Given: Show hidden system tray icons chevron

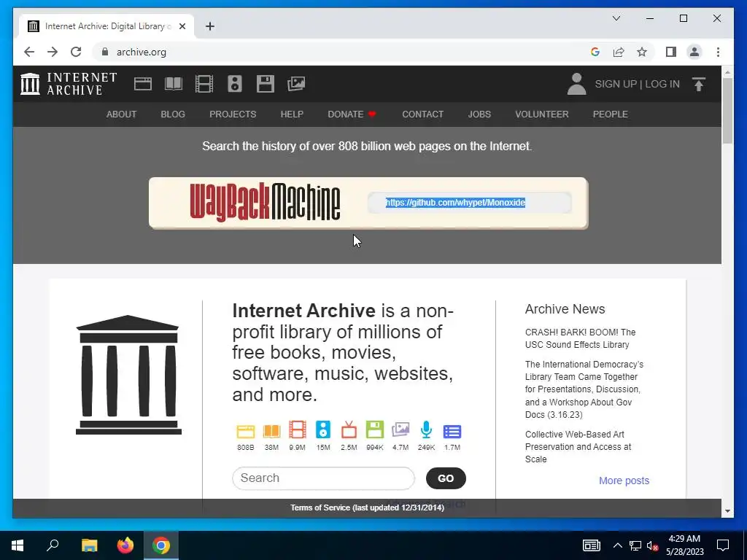Looking at the screenshot, I should click(x=617, y=545).
